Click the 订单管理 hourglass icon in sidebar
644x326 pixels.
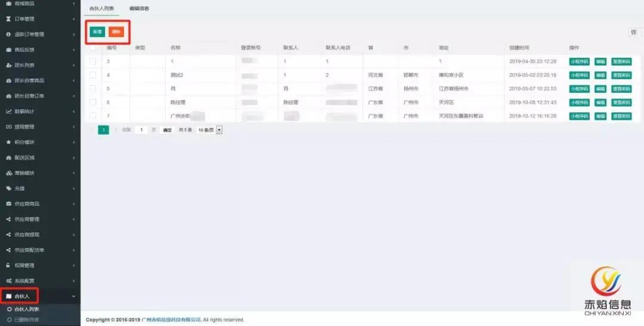coord(8,19)
